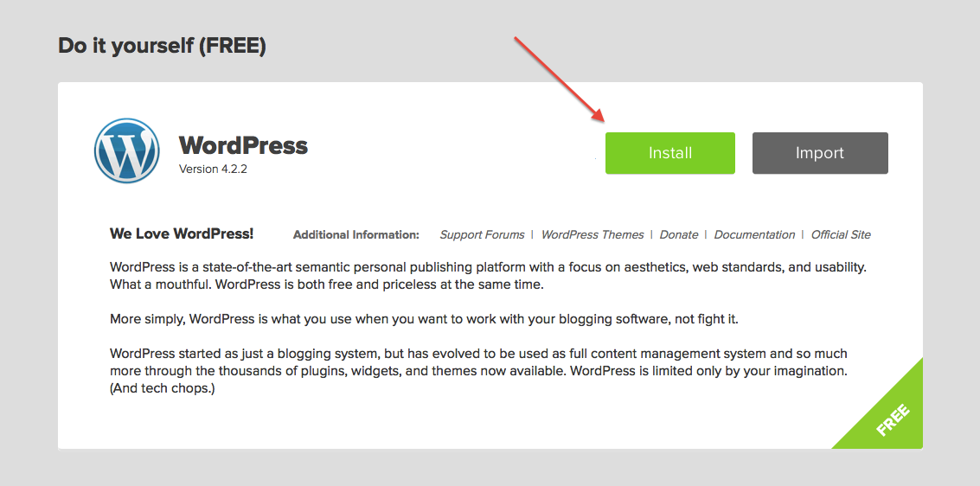Open the Documentation link

coord(754,234)
